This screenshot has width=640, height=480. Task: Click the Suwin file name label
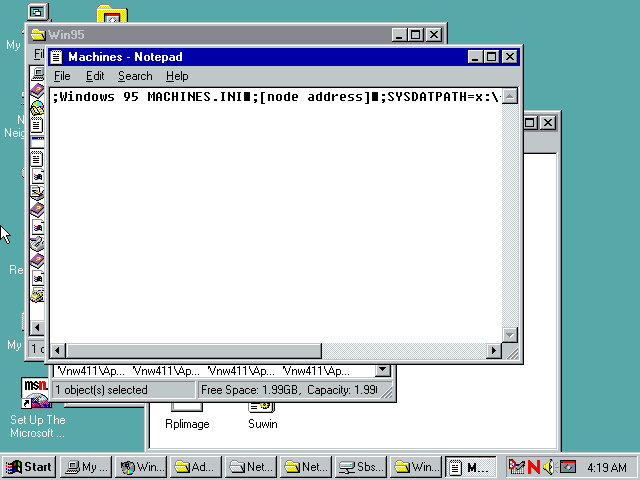click(x=262, y=424)
